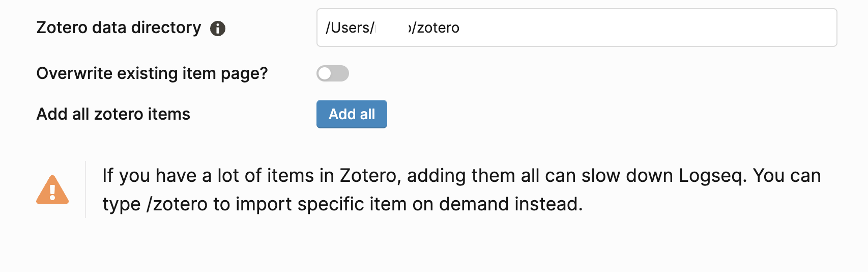Click the /Users/ portion of the directory path

coord(350,28)
